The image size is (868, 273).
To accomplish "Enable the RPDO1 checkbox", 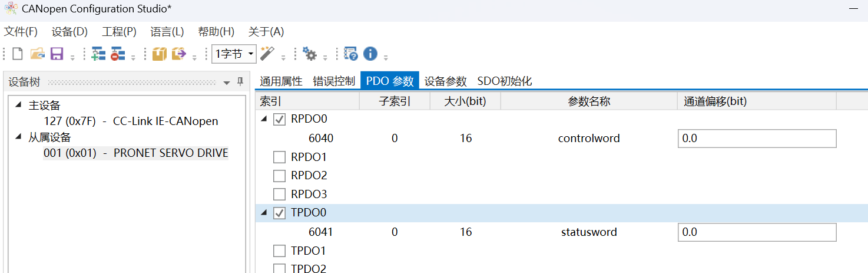I will tap(280, 157).
